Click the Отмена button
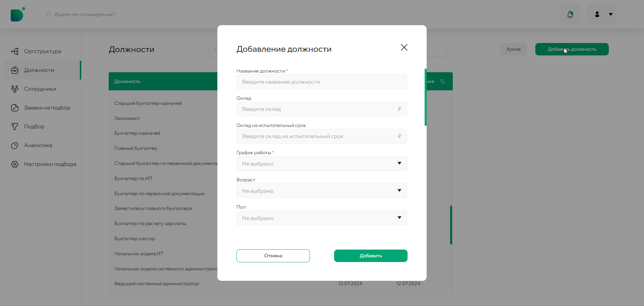The height and width of the screenshot is (306, 644). point(273,256)
